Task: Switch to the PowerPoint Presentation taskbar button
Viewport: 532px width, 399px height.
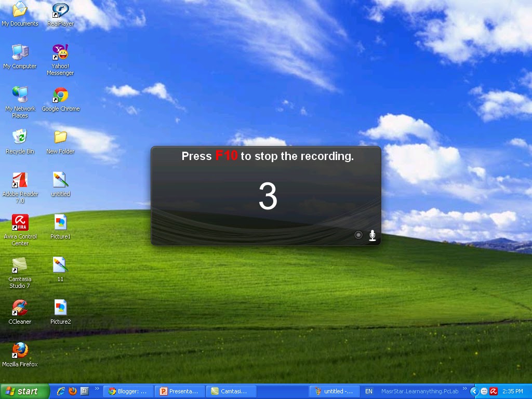Action: pos(180,391)
